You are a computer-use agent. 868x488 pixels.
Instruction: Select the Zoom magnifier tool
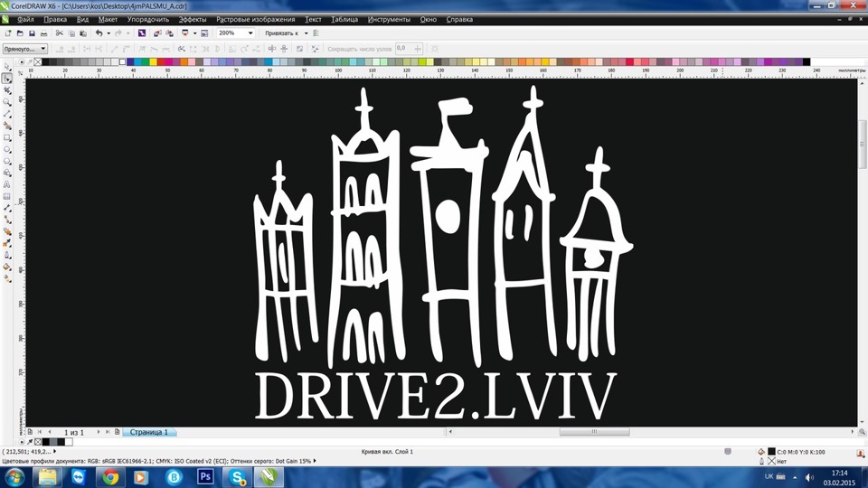[x=6, y=102]
